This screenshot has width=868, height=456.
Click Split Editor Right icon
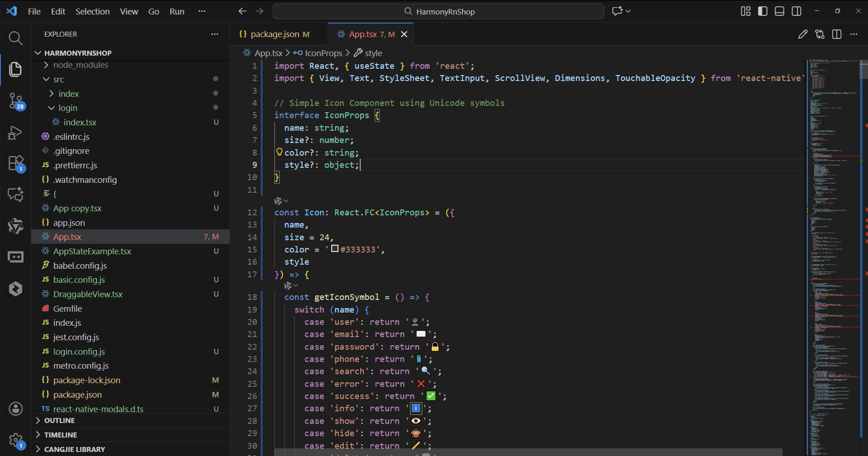pos(837,34)
